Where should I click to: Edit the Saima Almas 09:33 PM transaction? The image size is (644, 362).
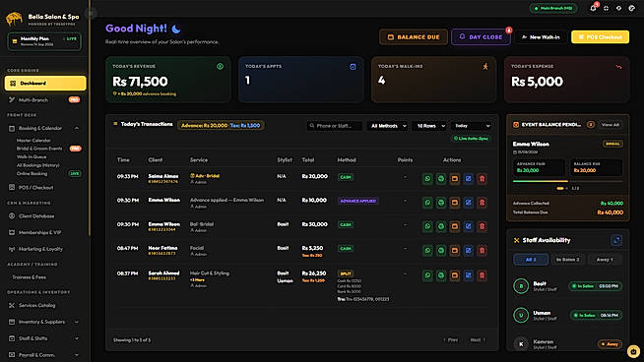(468, 179)
